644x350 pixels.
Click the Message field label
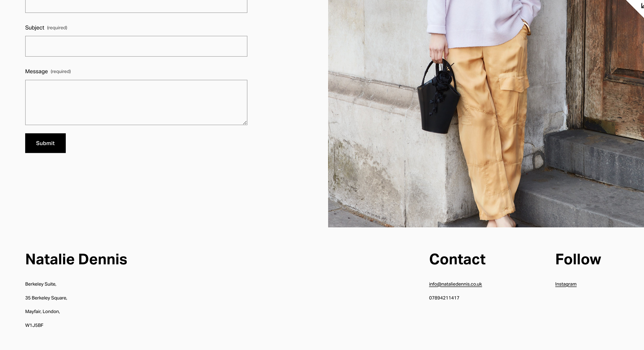tap(36, 71)
